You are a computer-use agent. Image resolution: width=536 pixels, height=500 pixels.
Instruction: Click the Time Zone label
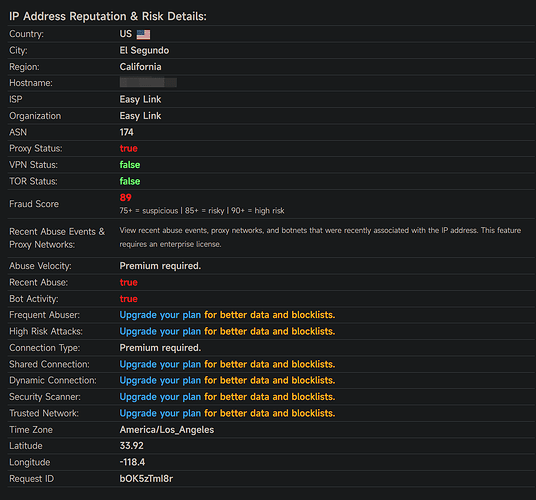pyautogui.click(x=31, y=430)
